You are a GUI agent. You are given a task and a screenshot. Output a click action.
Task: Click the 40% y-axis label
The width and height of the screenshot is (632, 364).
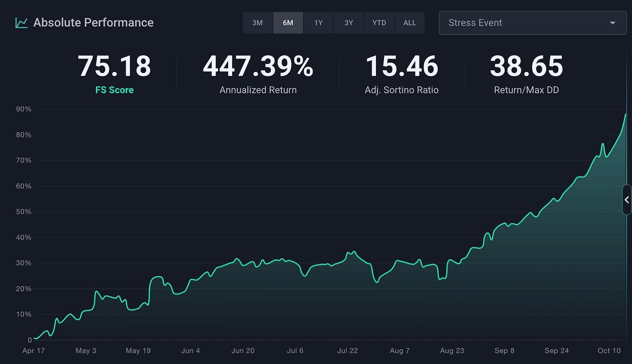24,237
